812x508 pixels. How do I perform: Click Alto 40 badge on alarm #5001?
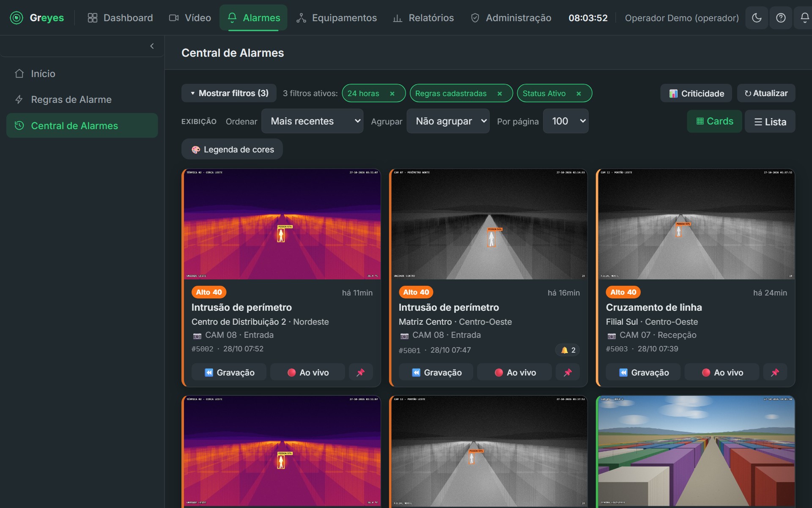click(x=416, y=292)
